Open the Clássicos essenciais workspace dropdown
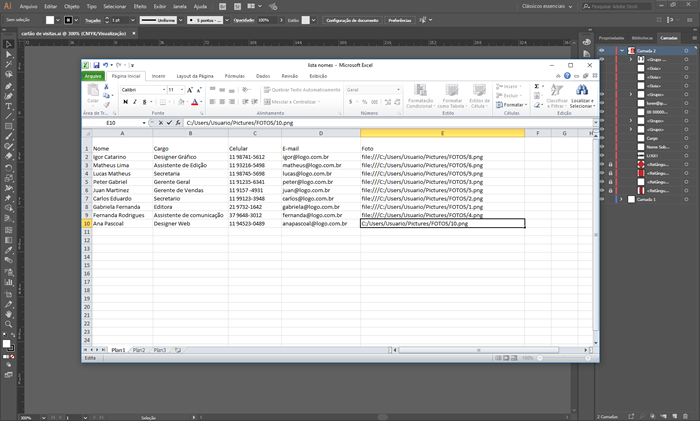 click(x=547, y=6)
